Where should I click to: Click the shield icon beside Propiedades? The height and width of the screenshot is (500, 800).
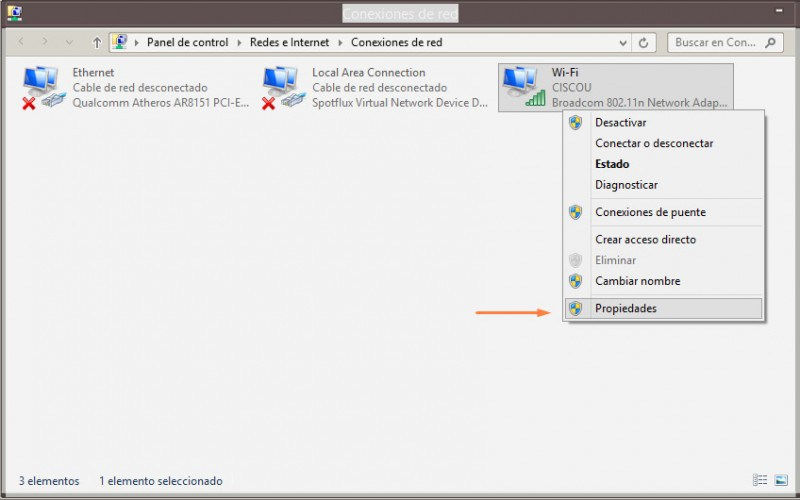[576, 308]
